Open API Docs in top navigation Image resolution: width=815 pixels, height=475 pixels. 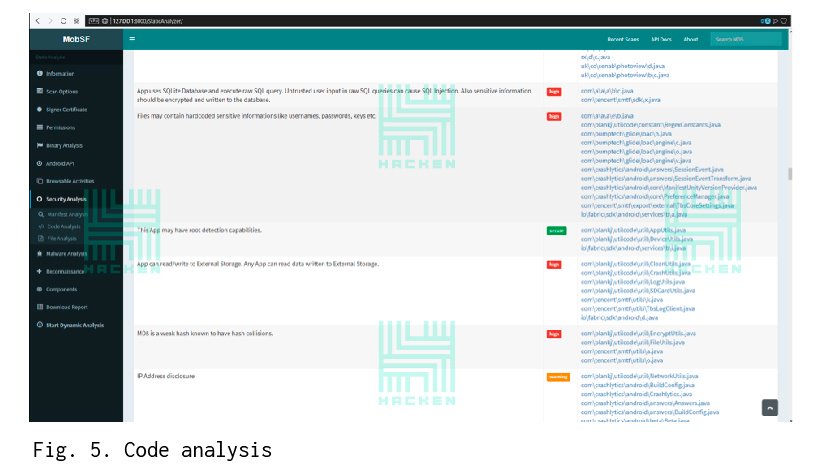662,39
